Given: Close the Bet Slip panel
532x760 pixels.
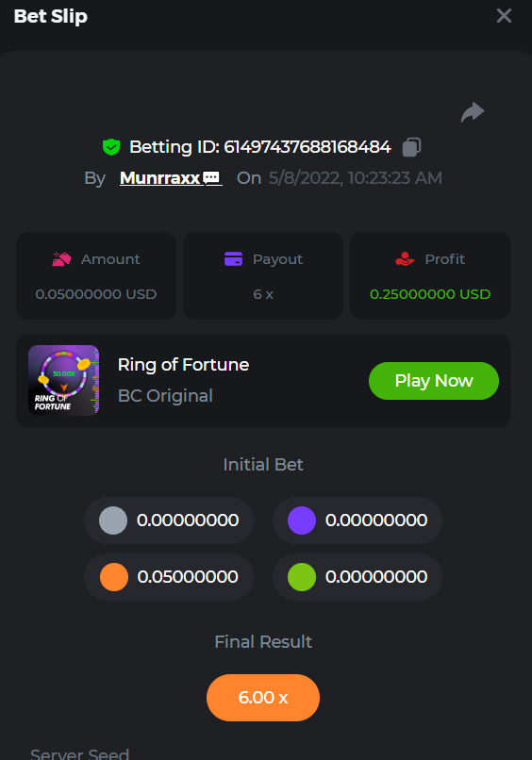Looking at the screenshot, I should point(505,16).
